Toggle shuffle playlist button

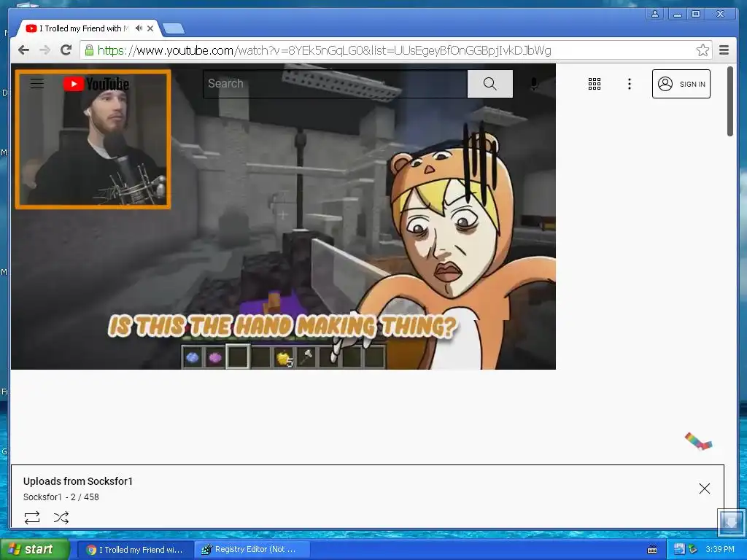coord(61,518)
